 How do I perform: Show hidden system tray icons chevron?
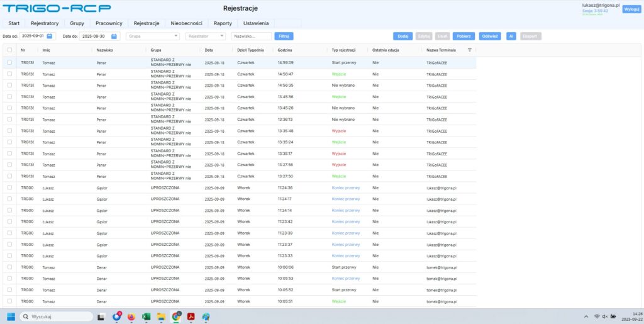coord(586,316)
